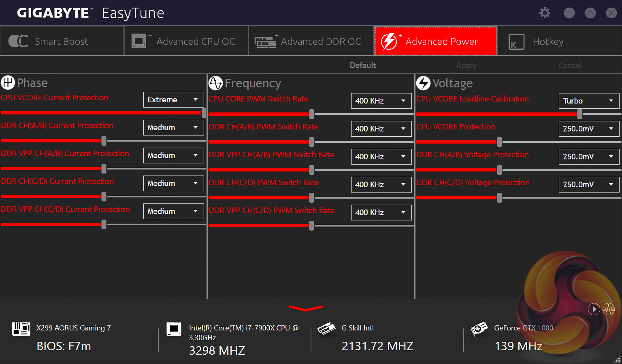This screenshot has width=622, height=364.
Task: Open DDR CH(C/D) Voltage Protection dropdown
Action: (589, 184)
